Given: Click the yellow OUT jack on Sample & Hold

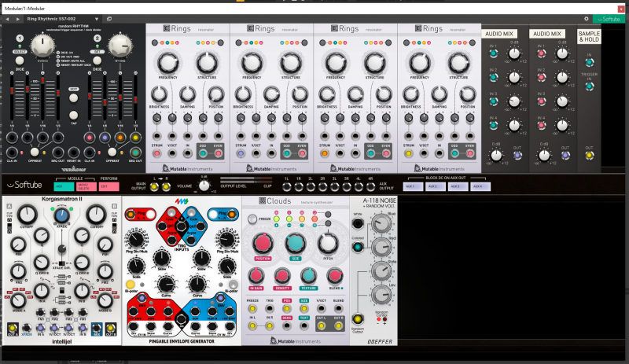Looking at the screenshot, I should tap(589, 156).
